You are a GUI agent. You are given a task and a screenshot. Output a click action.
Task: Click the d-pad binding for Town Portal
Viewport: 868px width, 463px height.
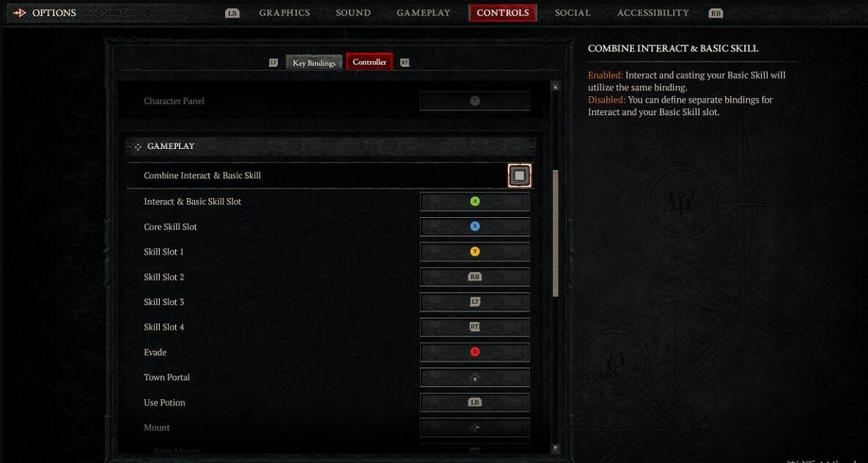pyautogui.click(x=474, y=377)
